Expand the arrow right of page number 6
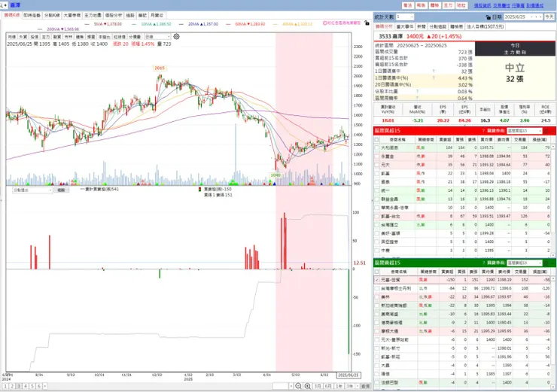The image size is (557, 392). [x=44, y=386]
